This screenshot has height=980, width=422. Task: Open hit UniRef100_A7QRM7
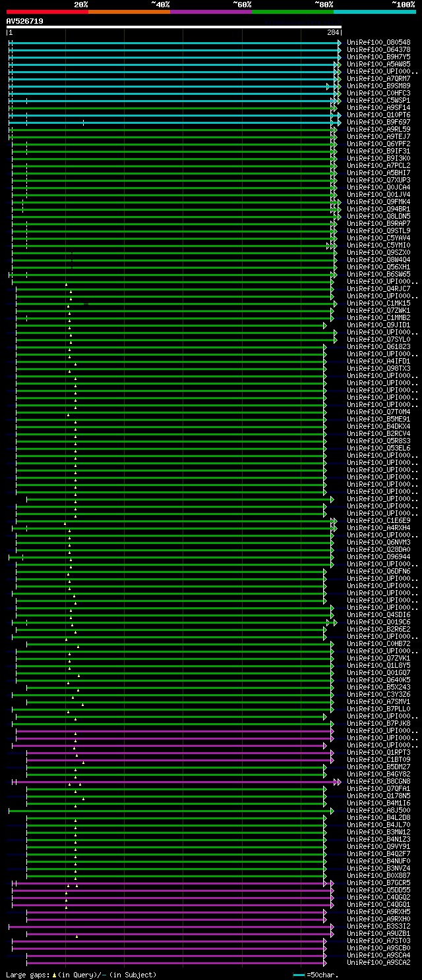tap(378, 79)
